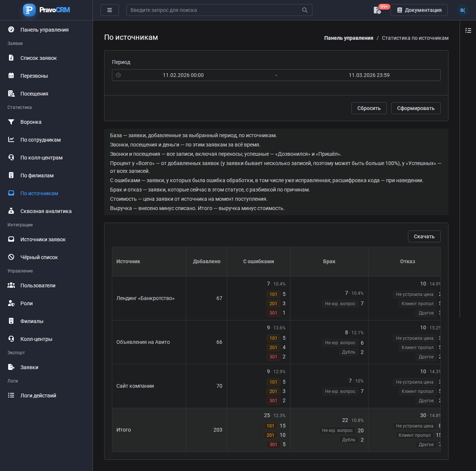This screenshot has height=471, width=476.
Task: Click the Воронка funnel icon
Action: 11,122
